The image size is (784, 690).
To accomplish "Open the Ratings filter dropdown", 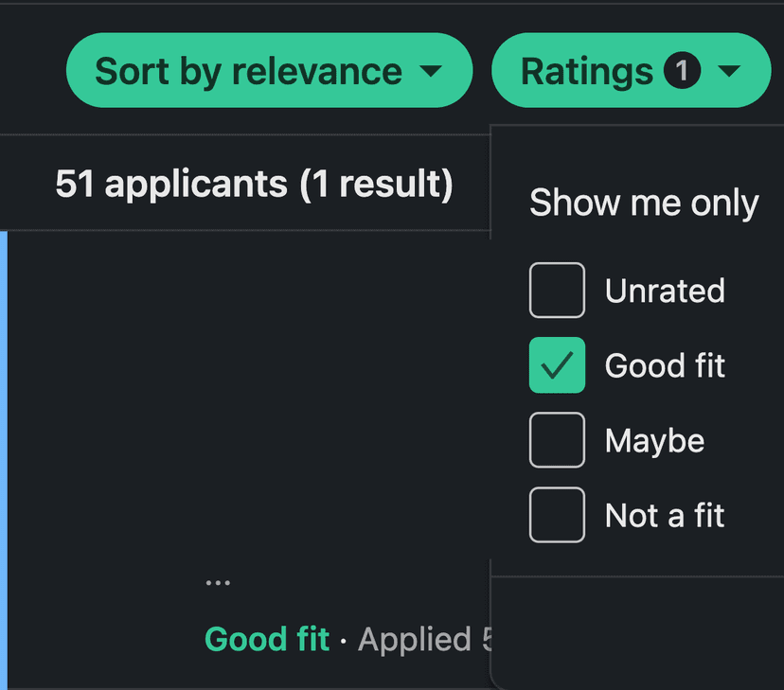I will click(x=587, y=71).
